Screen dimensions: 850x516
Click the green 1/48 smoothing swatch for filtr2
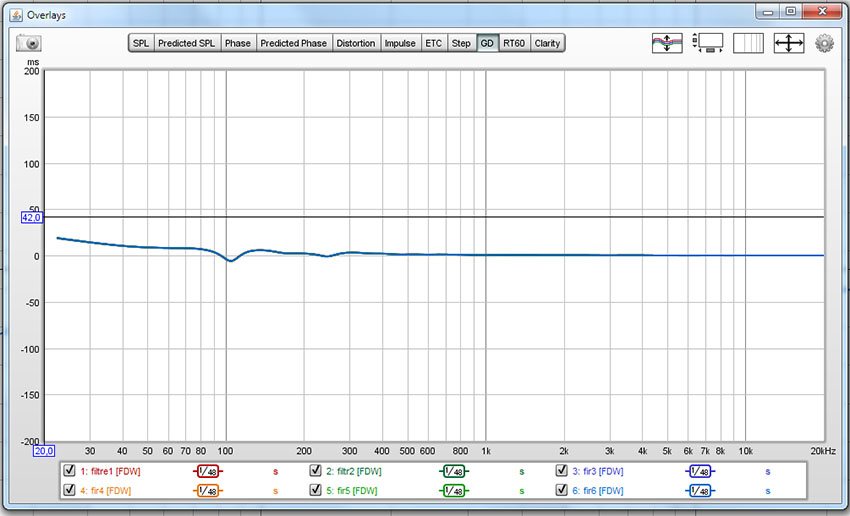click(454, 472)
